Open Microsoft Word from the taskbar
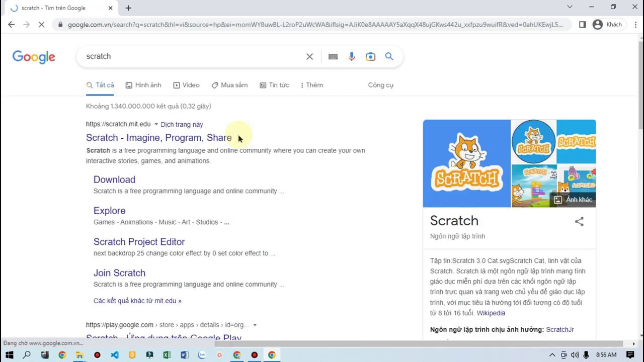The image size is (644, 362). point(184,355)
